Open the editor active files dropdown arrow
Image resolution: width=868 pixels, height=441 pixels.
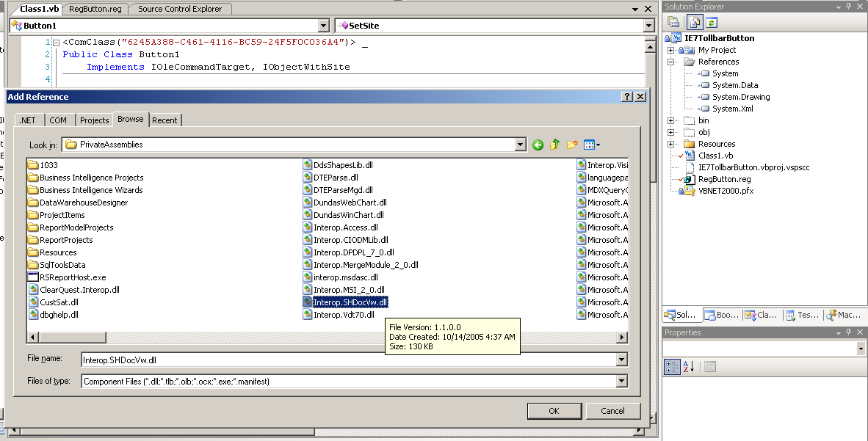tap(635, 10)
